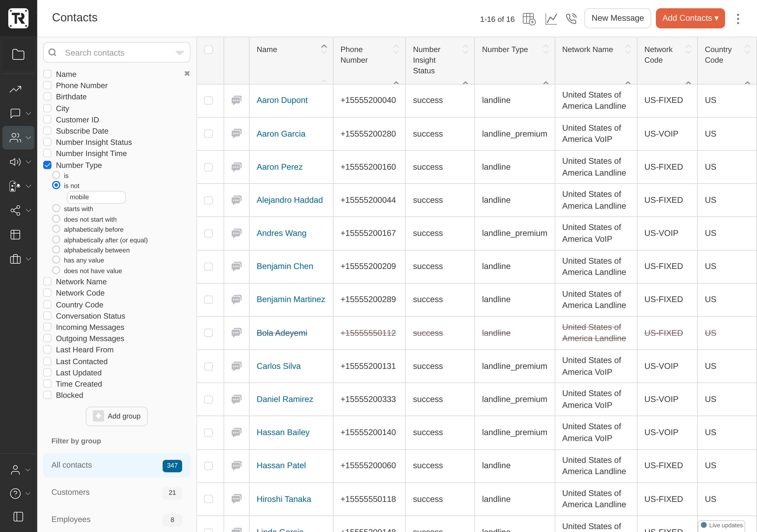The width and height of the screenshot is (757, 532).
Task: Select the 'is' radio option
Action: (x=56, y=175)
